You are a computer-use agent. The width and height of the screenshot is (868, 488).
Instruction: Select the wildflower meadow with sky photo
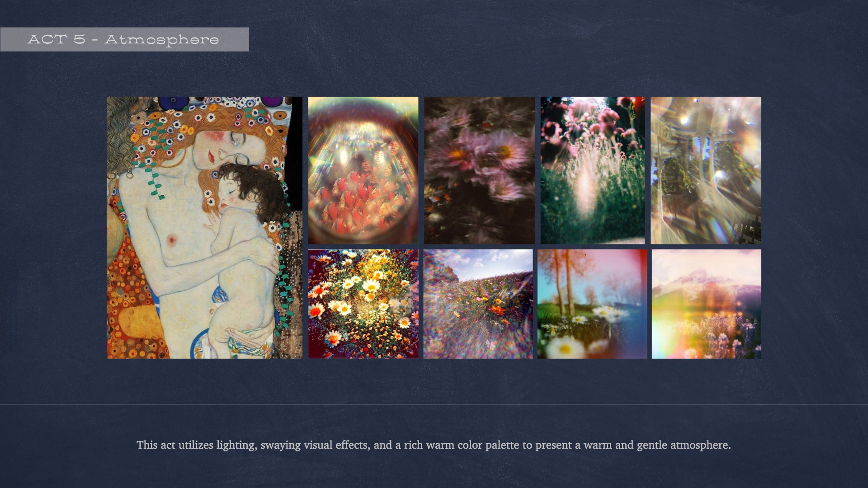click(x=478, y=304)
